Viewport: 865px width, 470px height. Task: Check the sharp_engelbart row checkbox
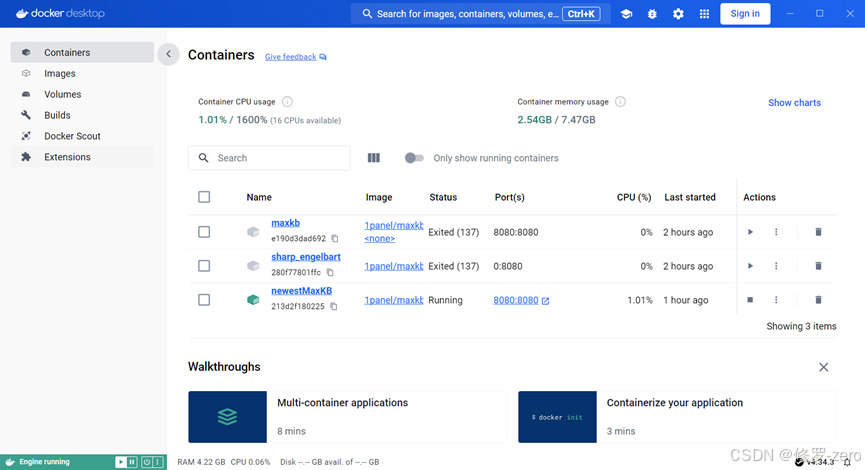204,266
